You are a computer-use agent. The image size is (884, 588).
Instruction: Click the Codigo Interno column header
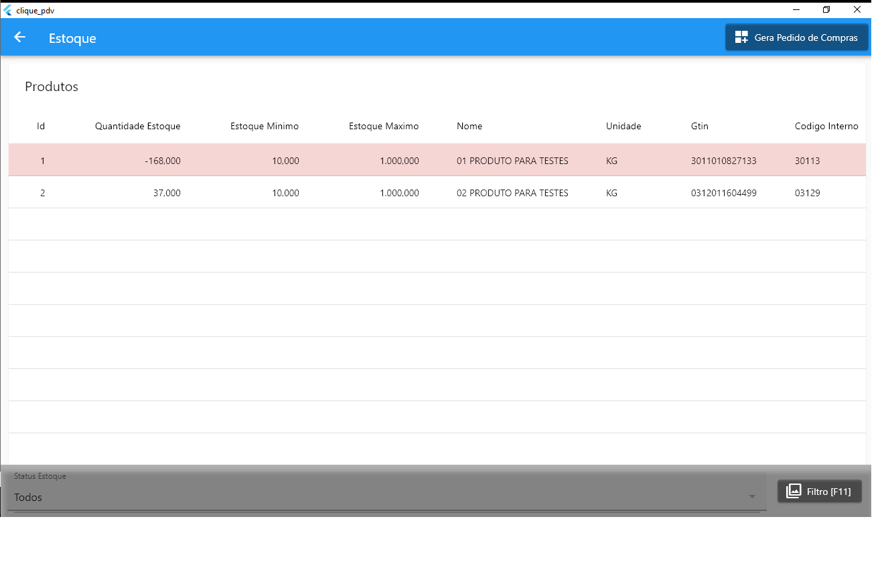[826, 126]
